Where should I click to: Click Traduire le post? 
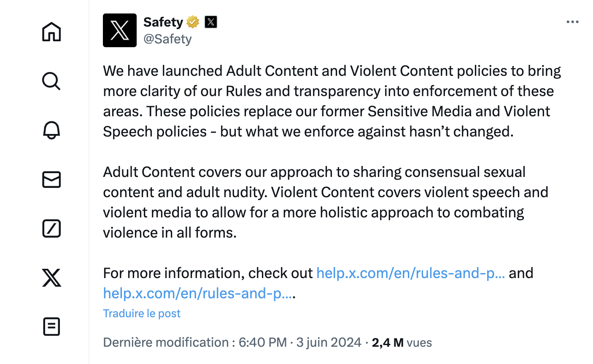click(x=142, y=313)
